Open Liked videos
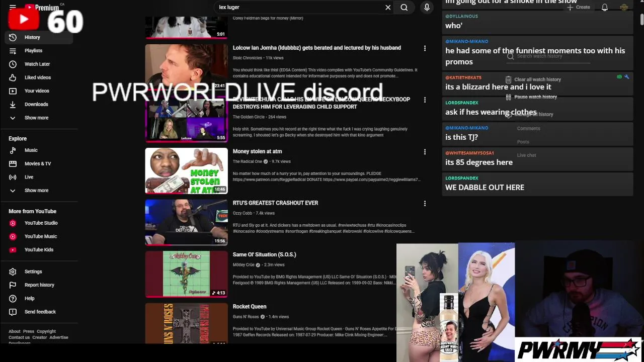Screen dimensions: 644x362 (39, 77)
